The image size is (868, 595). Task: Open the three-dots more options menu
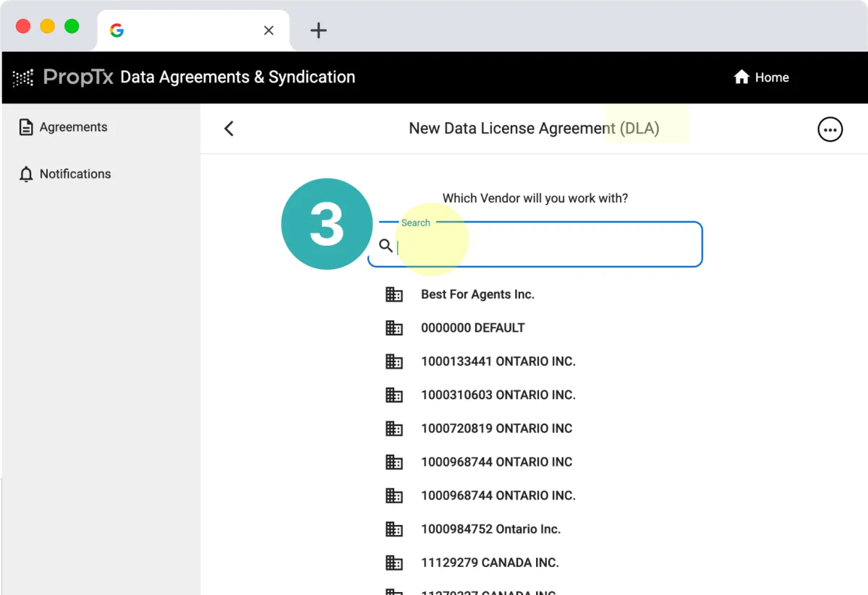coord(830,129)
